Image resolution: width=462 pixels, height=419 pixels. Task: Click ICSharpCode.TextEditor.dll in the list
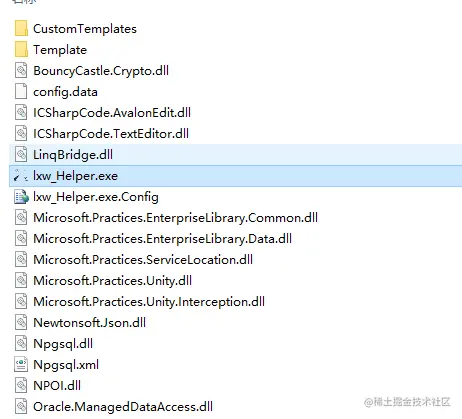pyautogui.click(x=111, y=134)
